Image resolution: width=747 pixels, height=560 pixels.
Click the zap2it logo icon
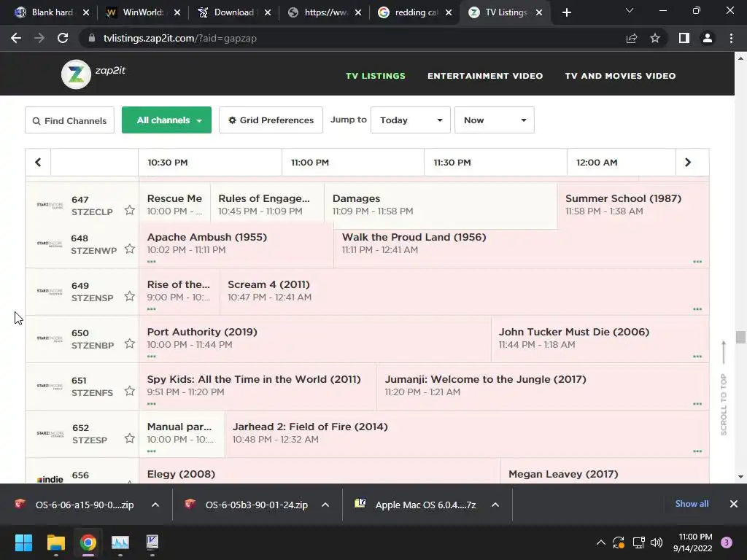76,74
